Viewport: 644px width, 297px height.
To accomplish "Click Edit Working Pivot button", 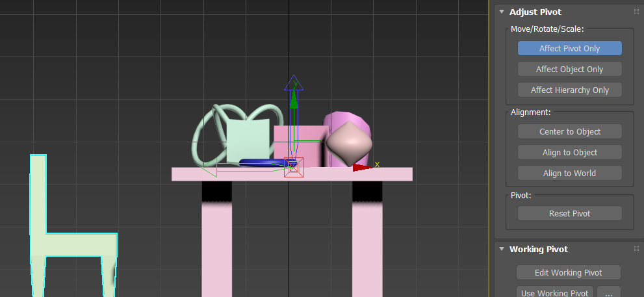I will [x=569, y=273].
